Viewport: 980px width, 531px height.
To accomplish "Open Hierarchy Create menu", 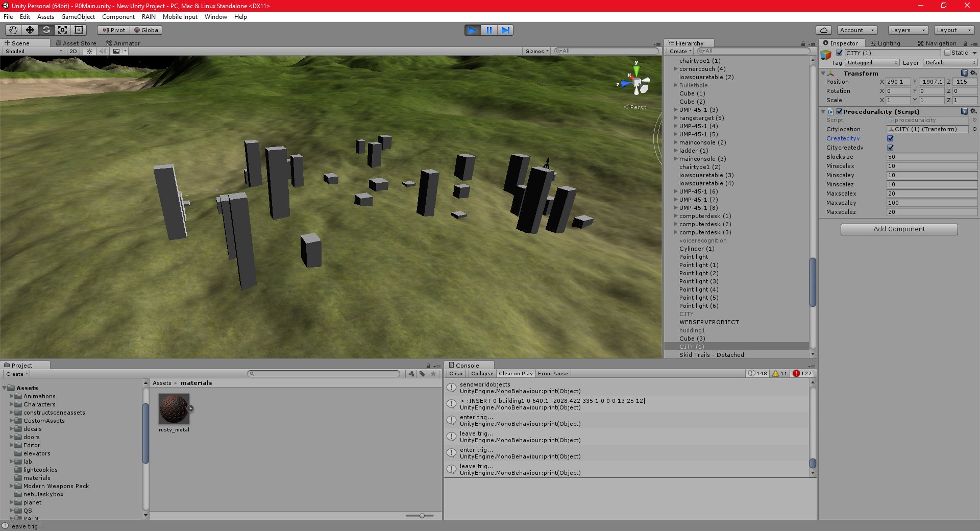I will click(x=680, y=51).
